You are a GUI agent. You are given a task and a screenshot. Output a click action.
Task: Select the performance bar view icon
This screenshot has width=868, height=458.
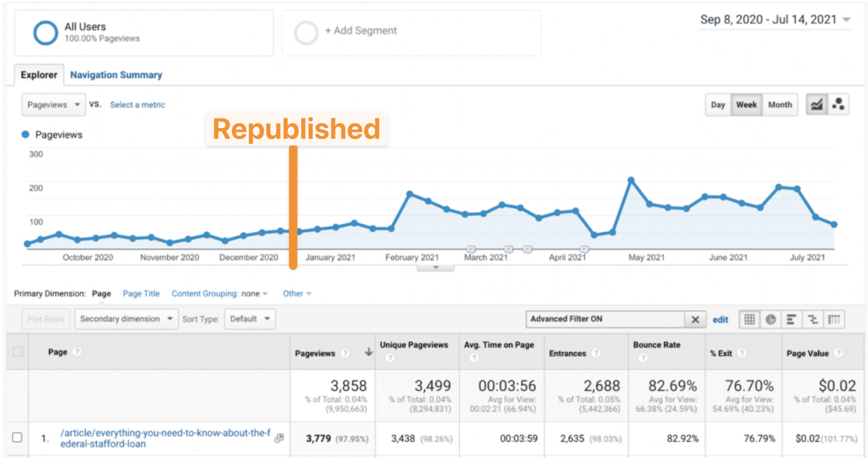(792, 320)
